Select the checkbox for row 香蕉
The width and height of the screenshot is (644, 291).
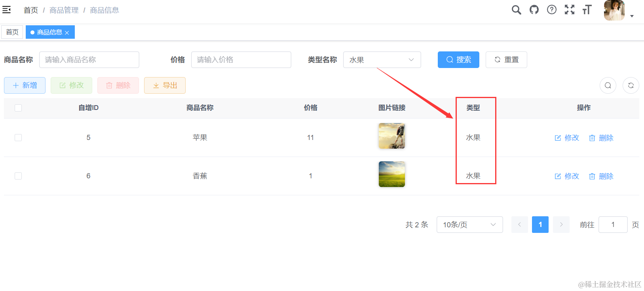pyautogui.click(x=18, y=176)
